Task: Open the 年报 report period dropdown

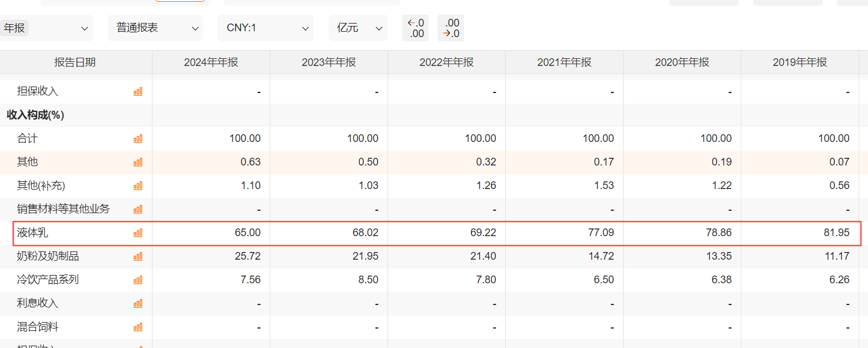Action: tap(46, 28)
